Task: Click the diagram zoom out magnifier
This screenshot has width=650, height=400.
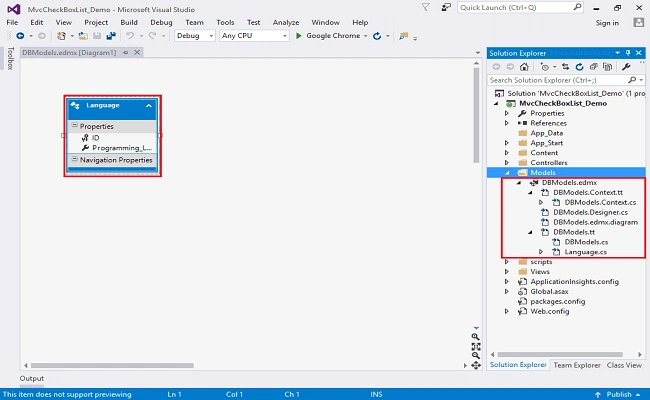Action: 476,356
